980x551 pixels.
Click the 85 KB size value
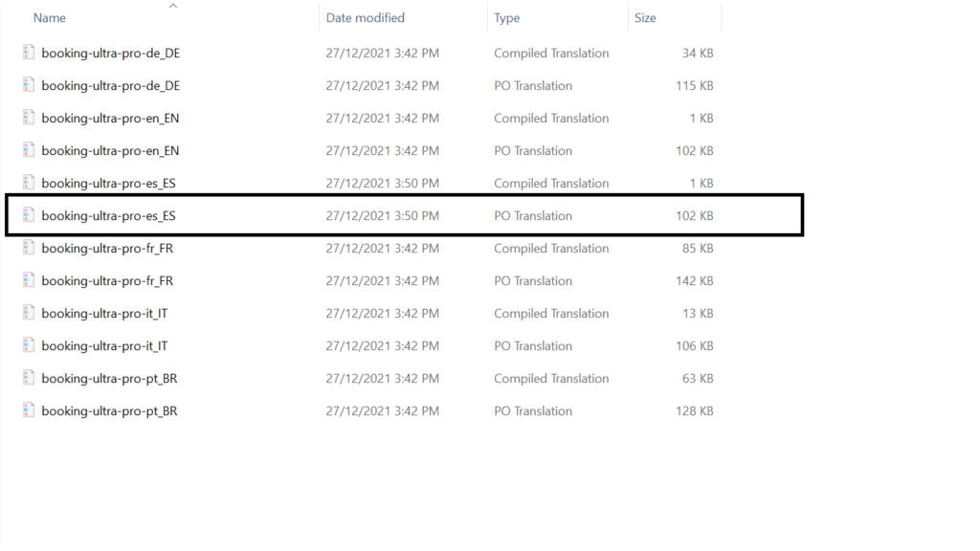(x=698, y=248)
